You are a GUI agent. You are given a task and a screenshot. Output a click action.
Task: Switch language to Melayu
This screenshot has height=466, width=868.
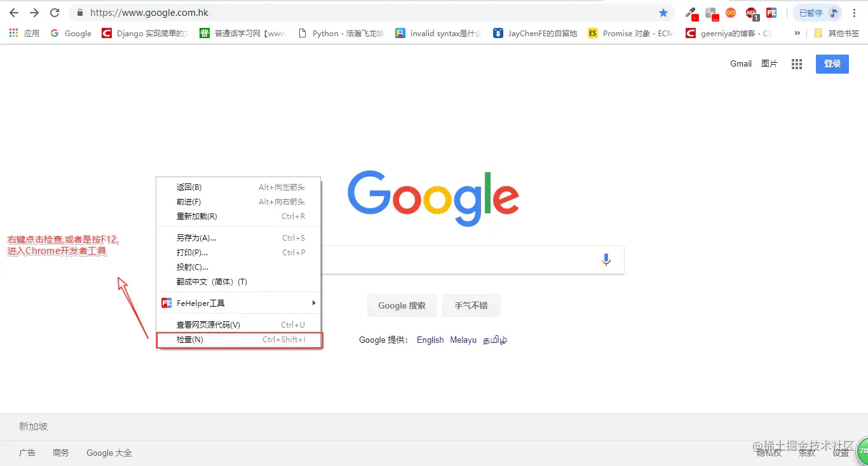click(463, 340)
